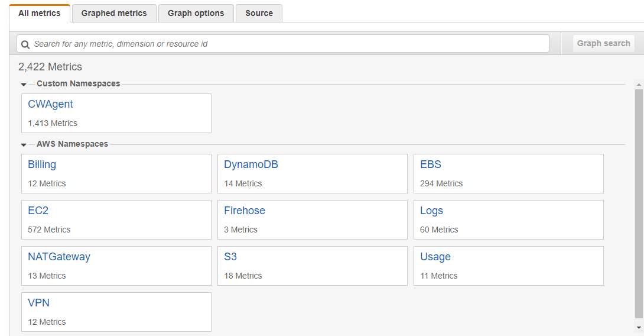Focus the metric search input field
This screenshot has width=644, height=336.
290,44
